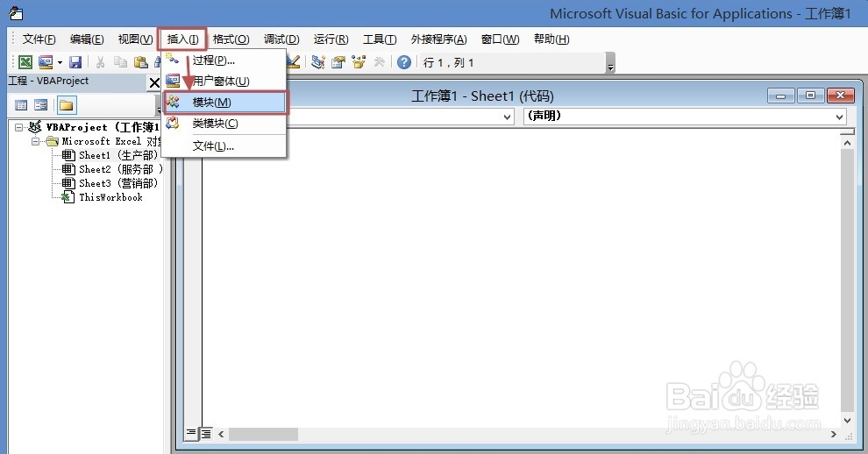Screen dimensions: 868x454
Task: Collapse the Microsoft Excel 对象 folder node
Action: point(35,142)
